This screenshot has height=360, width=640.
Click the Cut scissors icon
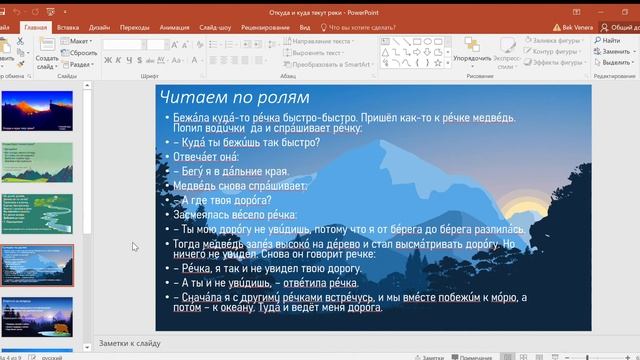pos(20,41)
